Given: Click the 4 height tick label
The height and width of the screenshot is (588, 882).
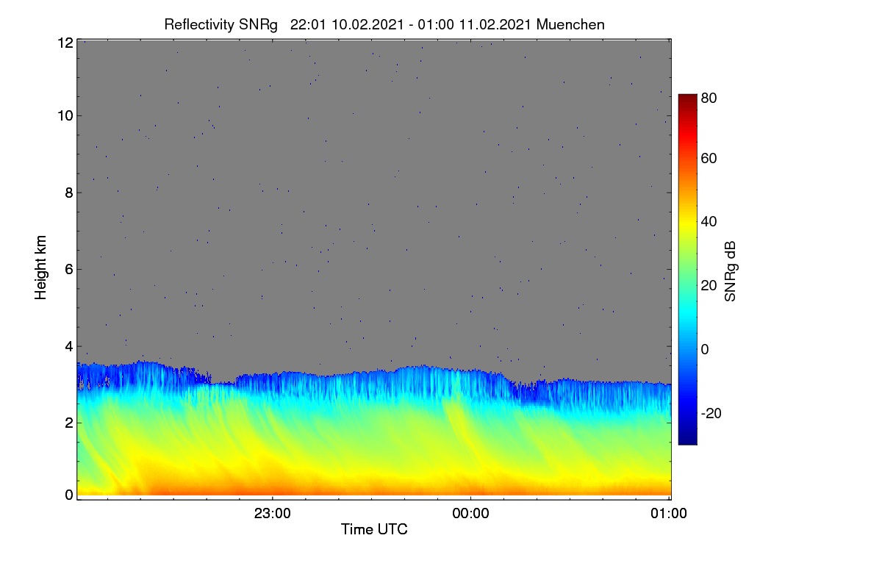Looking at the screenshot, I should click(x=68, y=345).
